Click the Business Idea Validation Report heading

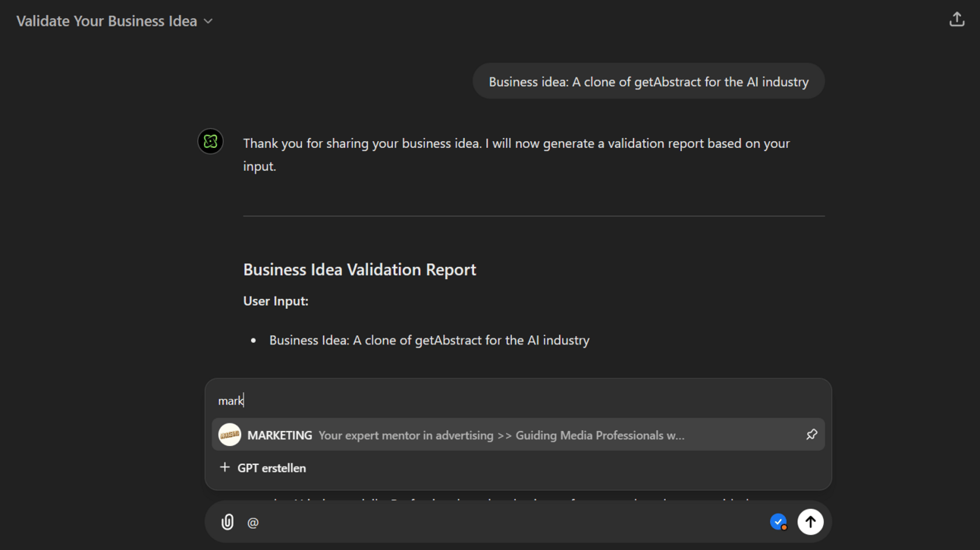tap(360, 269)
